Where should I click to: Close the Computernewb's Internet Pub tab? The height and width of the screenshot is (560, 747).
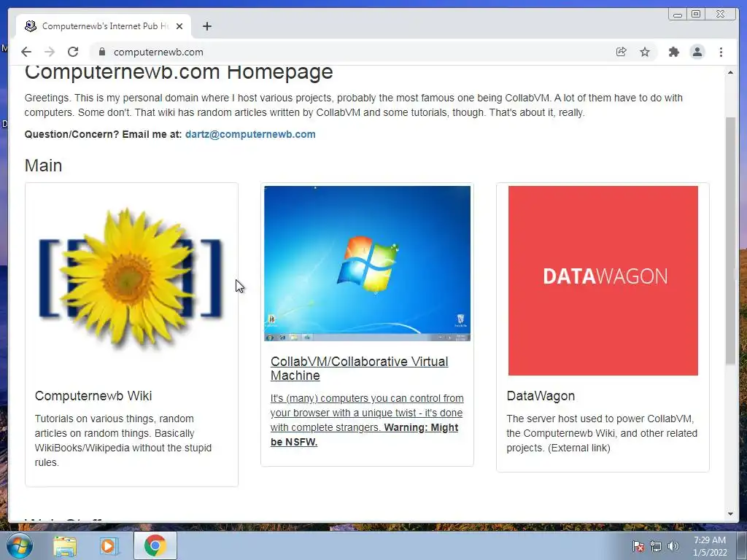179,26
